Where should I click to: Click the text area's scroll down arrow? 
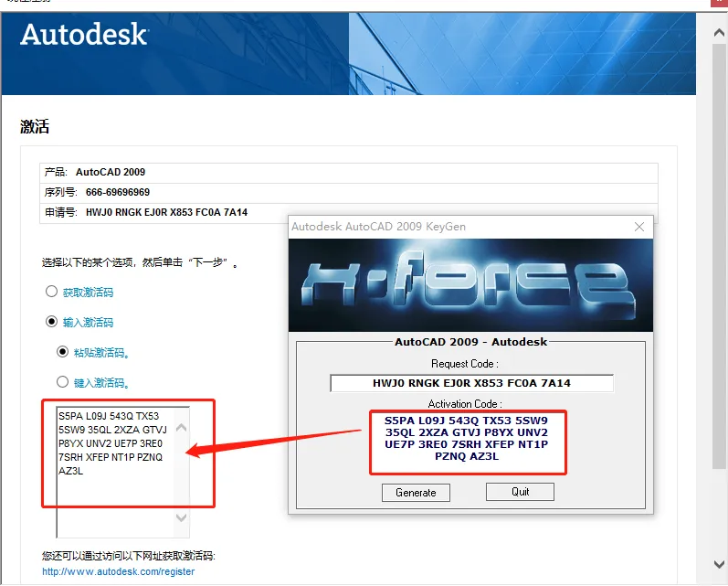click(182, 517)
